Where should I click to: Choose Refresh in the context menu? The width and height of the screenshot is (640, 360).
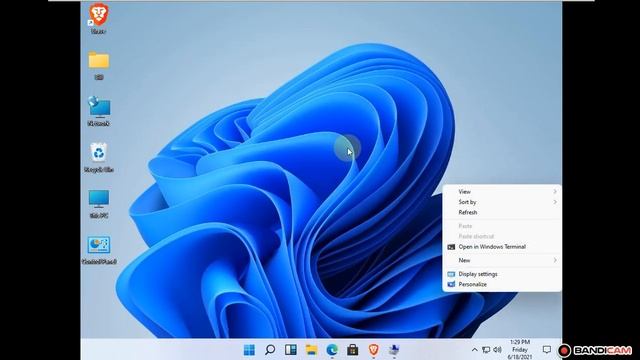click(502, 212)
